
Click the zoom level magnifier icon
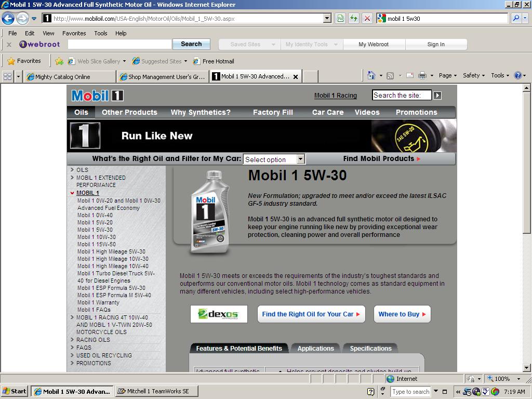pos(490,378)
